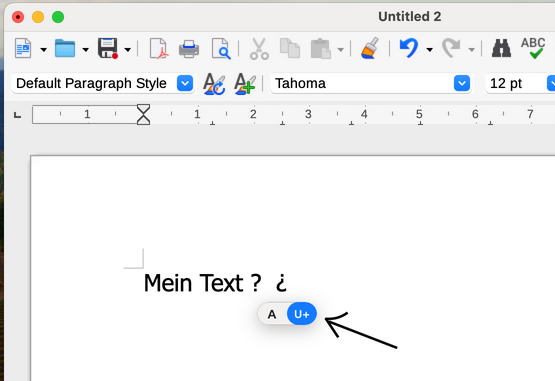
Task: Click the Undo arrow icon
Action: click(x=409, y=48)
